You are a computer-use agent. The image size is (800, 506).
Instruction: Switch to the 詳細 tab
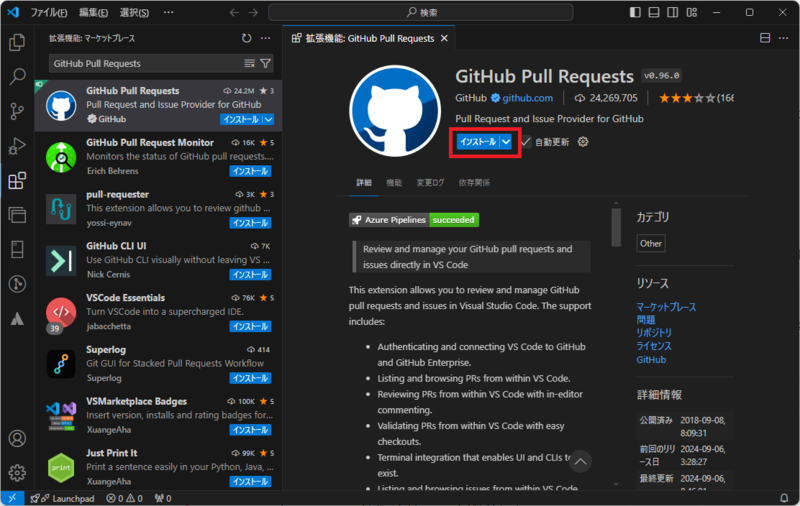pos(364,183)
